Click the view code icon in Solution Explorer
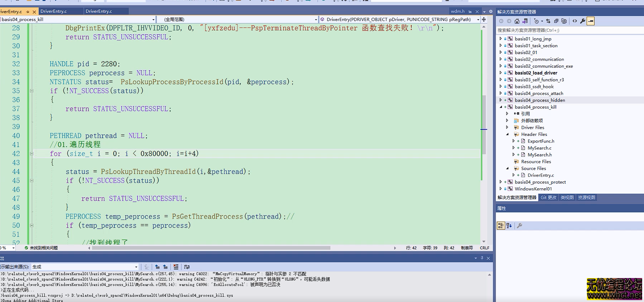 pos(575,21)
